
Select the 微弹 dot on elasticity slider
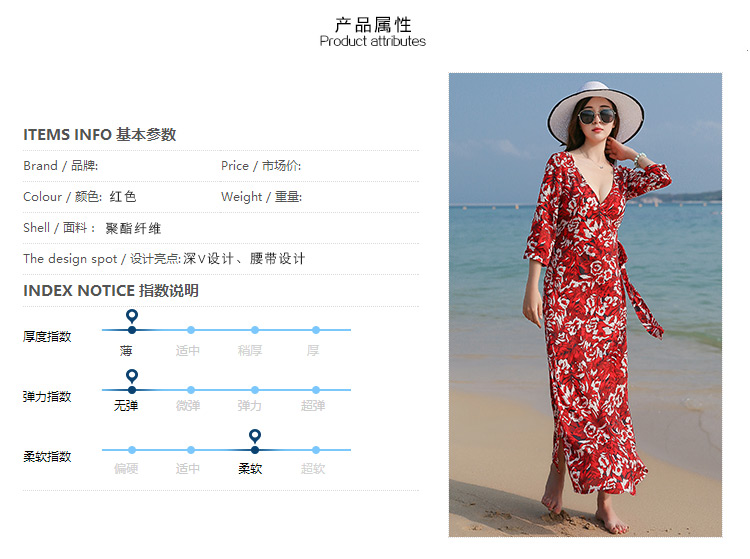click(x=191, y=390)
